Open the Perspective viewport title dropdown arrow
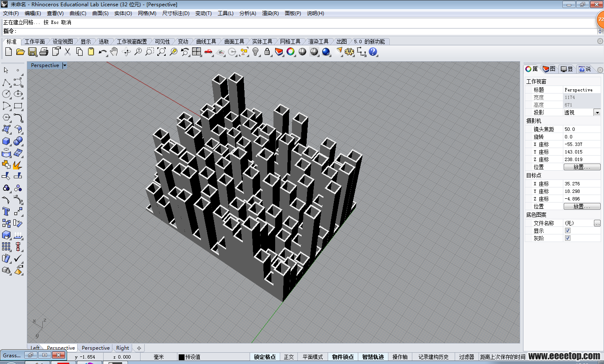Image resolution: width=604 pixels, height=364 pixels. coord(65,65)
